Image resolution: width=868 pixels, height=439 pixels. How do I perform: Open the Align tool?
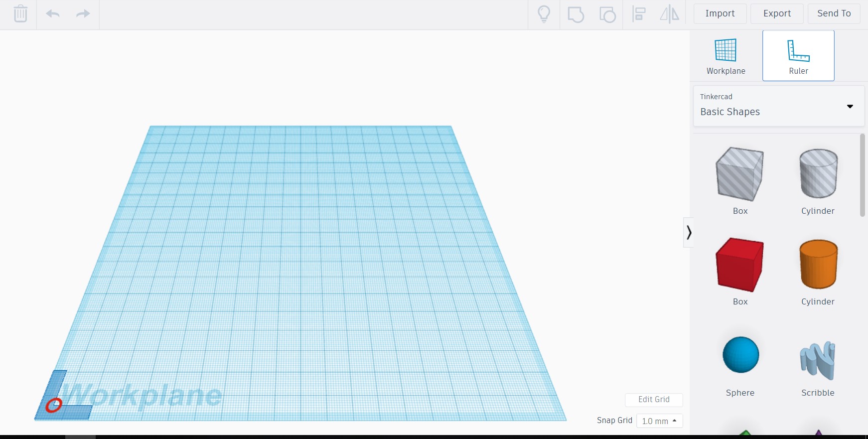[x=639, y=14]
